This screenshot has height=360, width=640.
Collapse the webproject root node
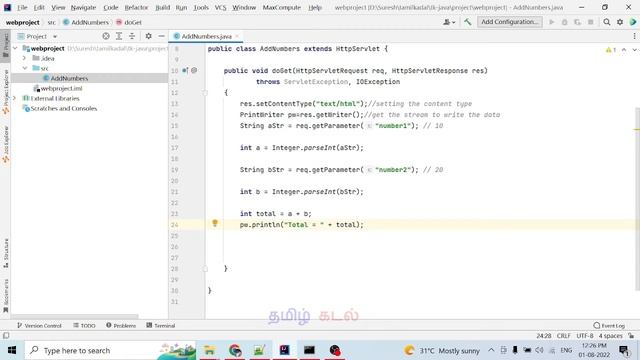click(x=16, y=48)
